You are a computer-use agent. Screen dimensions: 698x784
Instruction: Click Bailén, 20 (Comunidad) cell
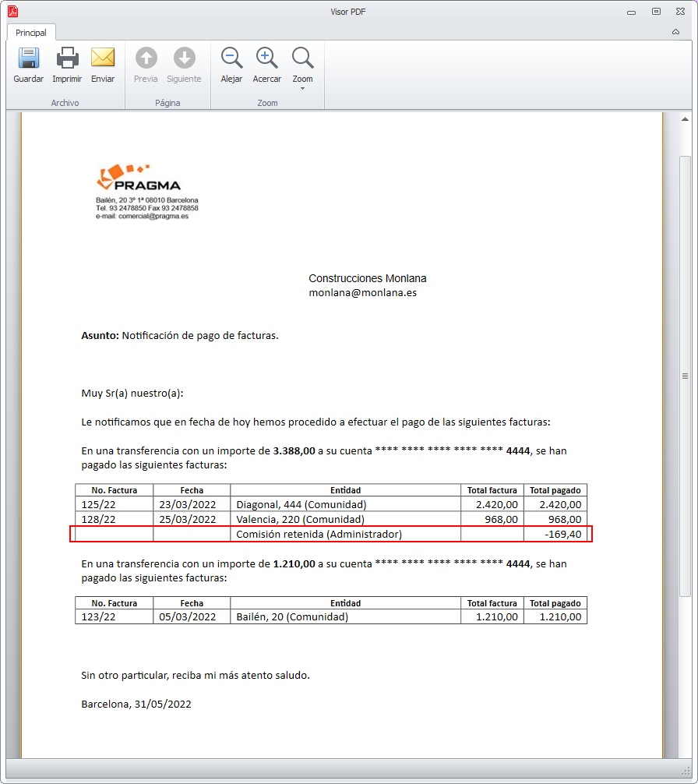point(345,616)
